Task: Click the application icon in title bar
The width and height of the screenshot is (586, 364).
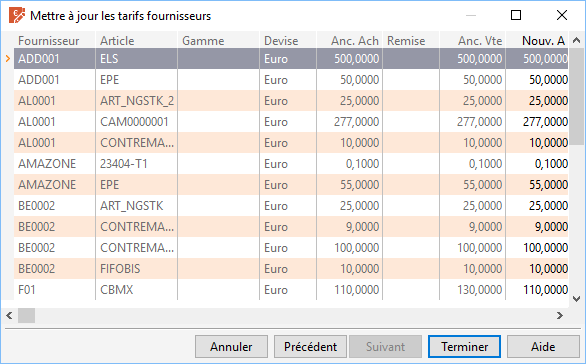Action: 17,15
